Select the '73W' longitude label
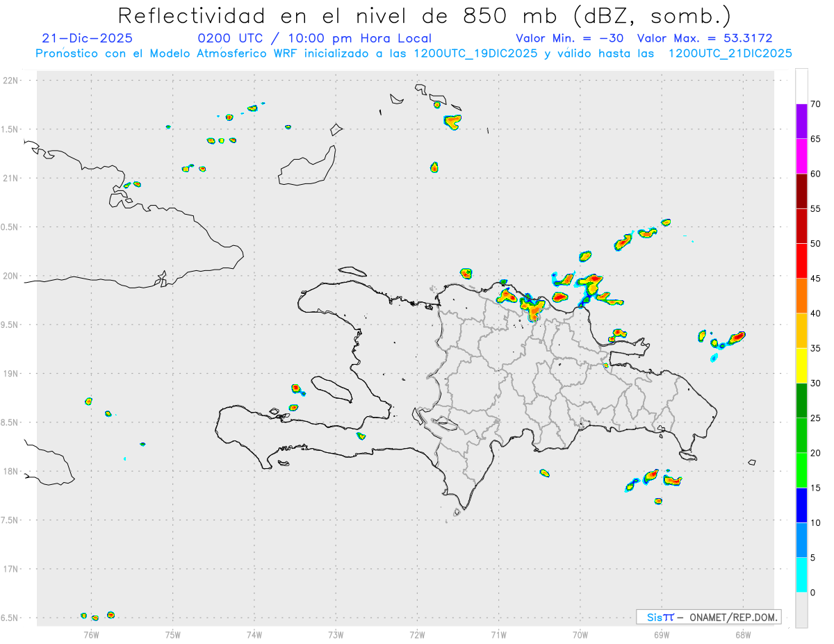The width and height of the screenshot is (834, 644). 336,634
